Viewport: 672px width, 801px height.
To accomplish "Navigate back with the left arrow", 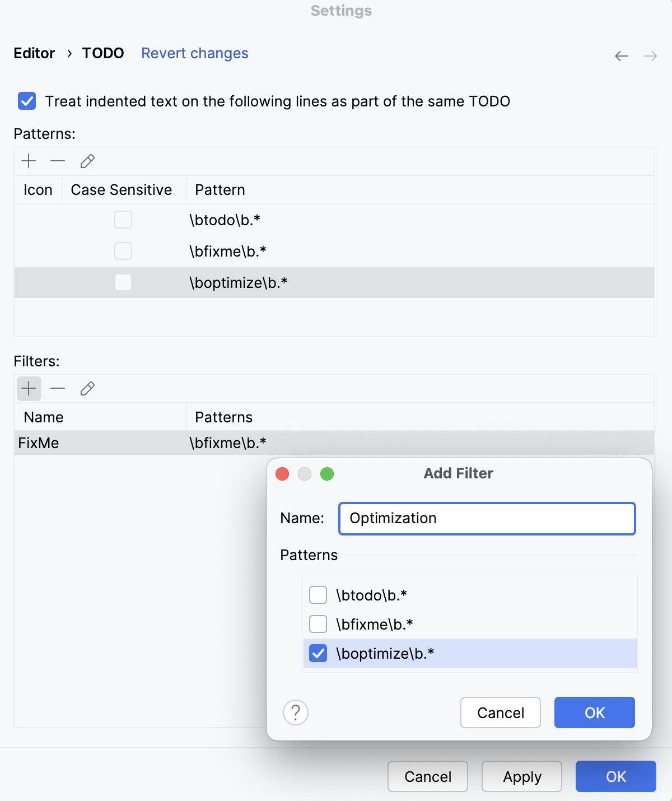I will point(622,56).
